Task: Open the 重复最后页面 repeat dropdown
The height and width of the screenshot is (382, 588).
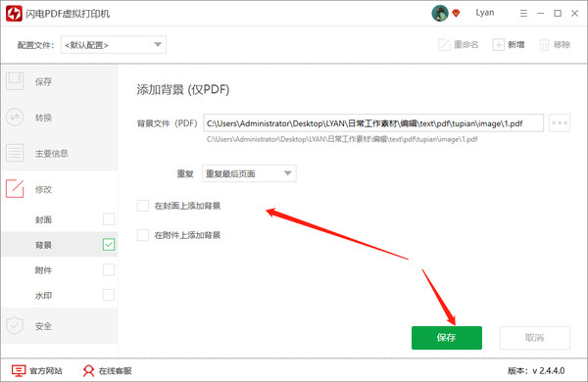Action: click(x=249, y=173)
